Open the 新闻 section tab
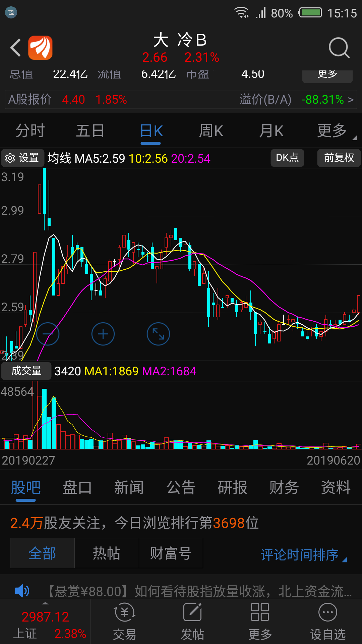 129,487
